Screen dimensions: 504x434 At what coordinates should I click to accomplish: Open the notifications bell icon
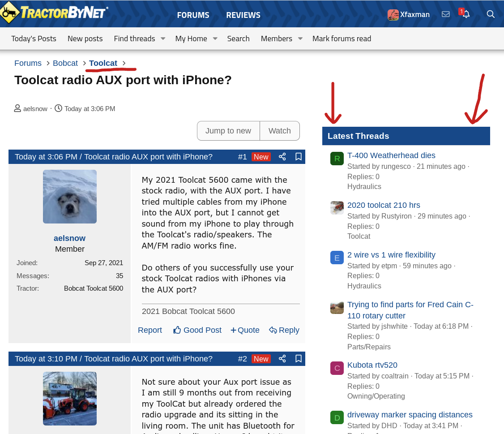click(466, 14)
